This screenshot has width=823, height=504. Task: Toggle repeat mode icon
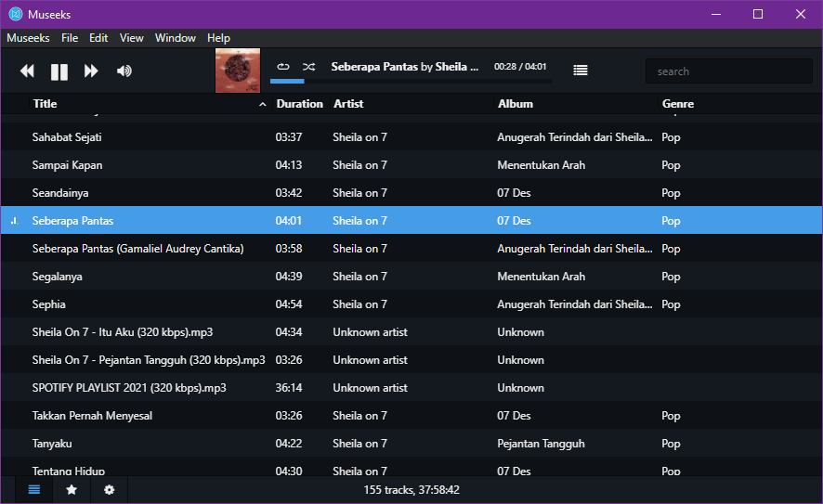(x=283, y=67)
